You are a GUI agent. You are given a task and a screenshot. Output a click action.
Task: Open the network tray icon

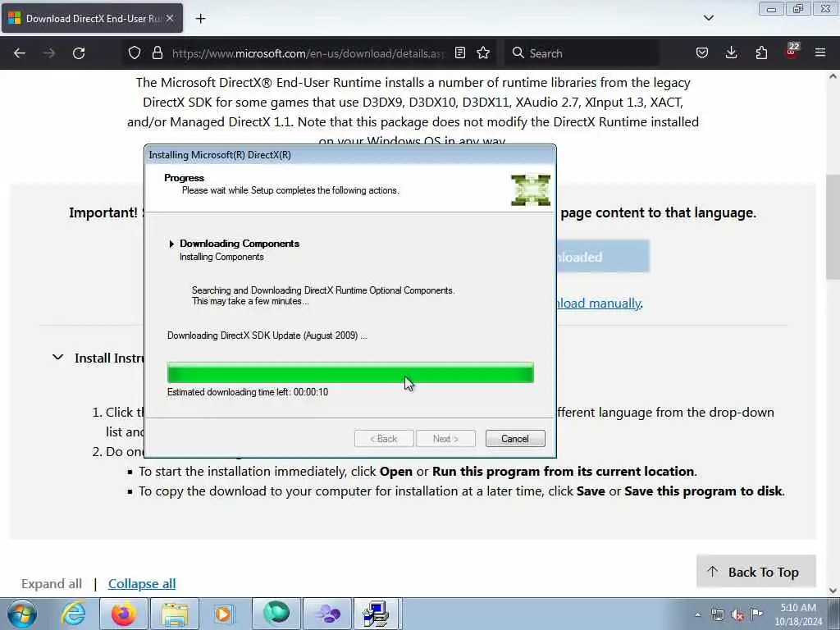[x=717, y=614]
